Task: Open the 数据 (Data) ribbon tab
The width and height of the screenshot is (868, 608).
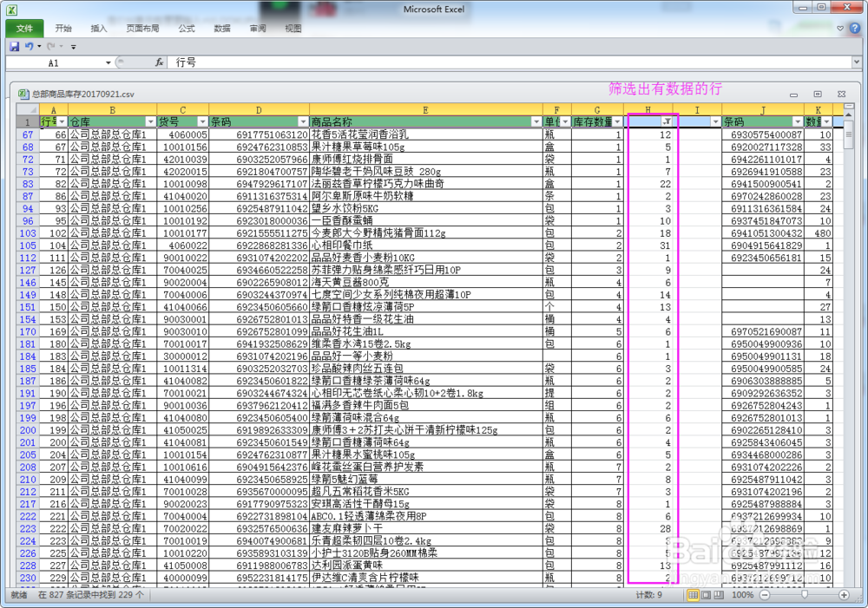Action: pyautogui.click(x=222, y=29)
